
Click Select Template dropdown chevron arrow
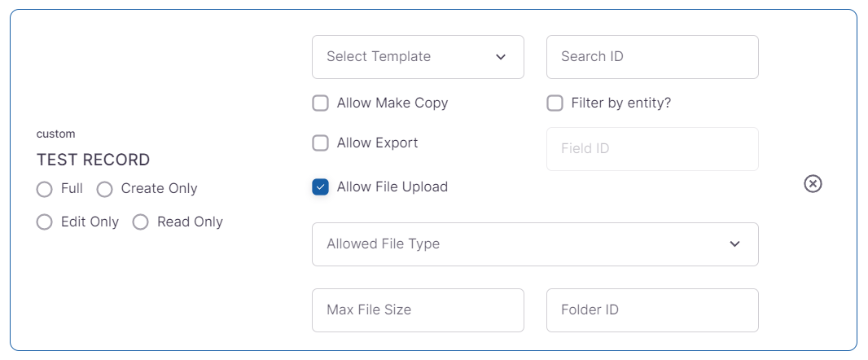point(500,57)
